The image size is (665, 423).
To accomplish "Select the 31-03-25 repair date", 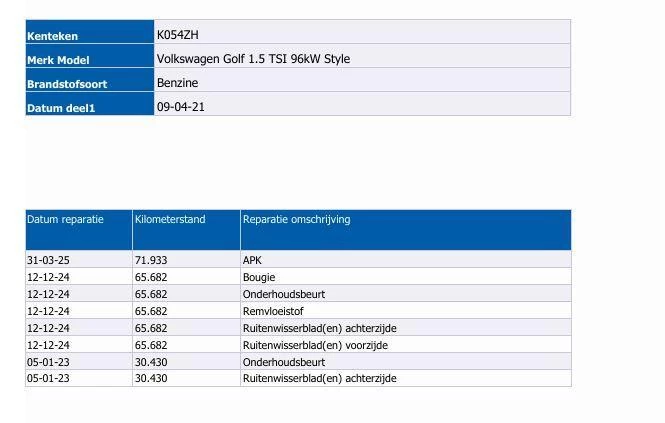I will click(x=48, y=260).
